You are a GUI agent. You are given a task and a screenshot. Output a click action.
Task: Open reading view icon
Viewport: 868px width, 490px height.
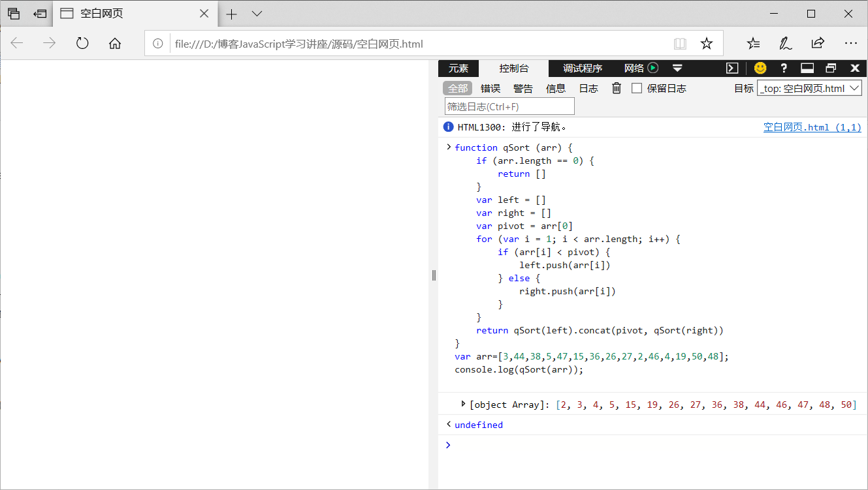tap(681, 44)
